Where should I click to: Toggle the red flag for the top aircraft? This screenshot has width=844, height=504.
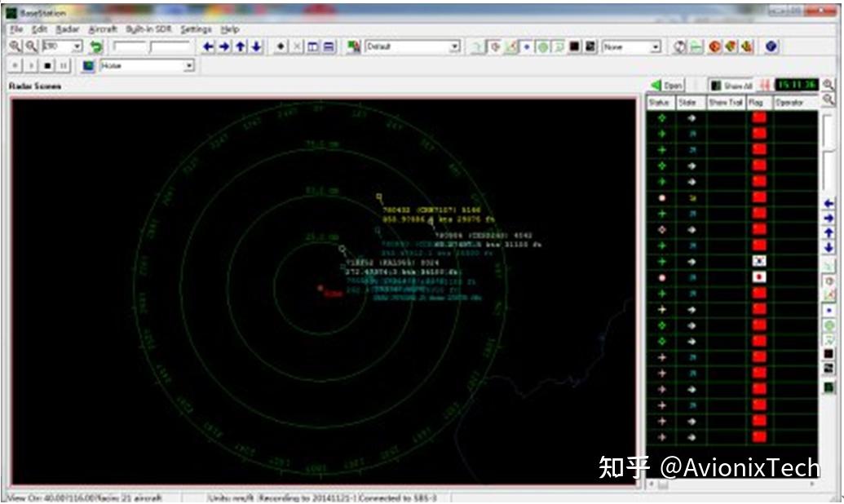click(x=758, y=116)
